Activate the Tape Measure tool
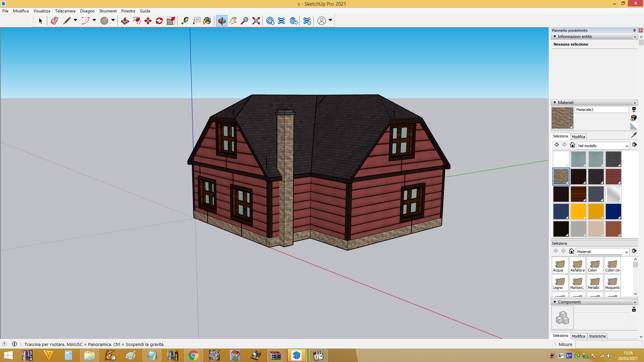This screenshot has width=644, height=362. coord(185,21)
